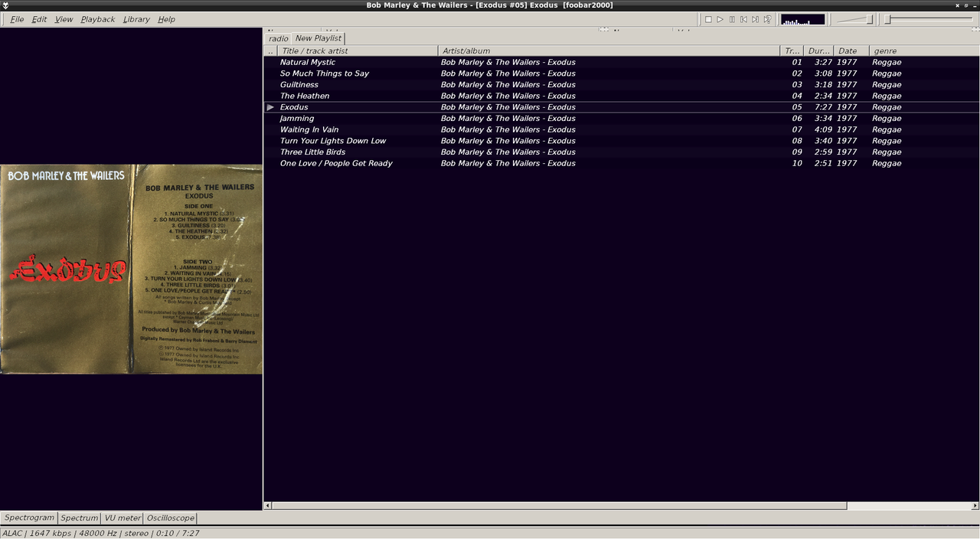Viewport: 980px width, 539px height.
Task: Click the random playback icon
Action: tap(767, 19)
